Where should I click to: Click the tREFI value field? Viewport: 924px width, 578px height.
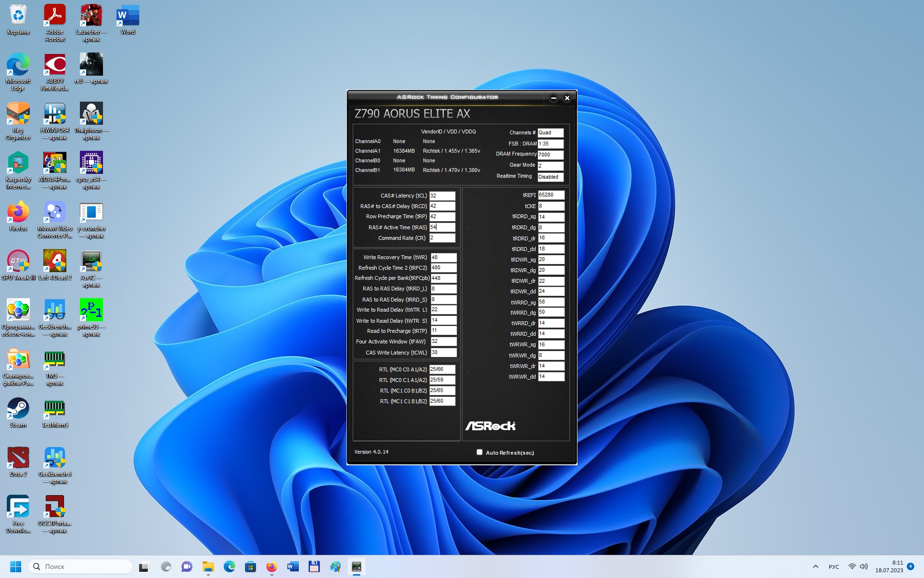[x=551, y=195]
